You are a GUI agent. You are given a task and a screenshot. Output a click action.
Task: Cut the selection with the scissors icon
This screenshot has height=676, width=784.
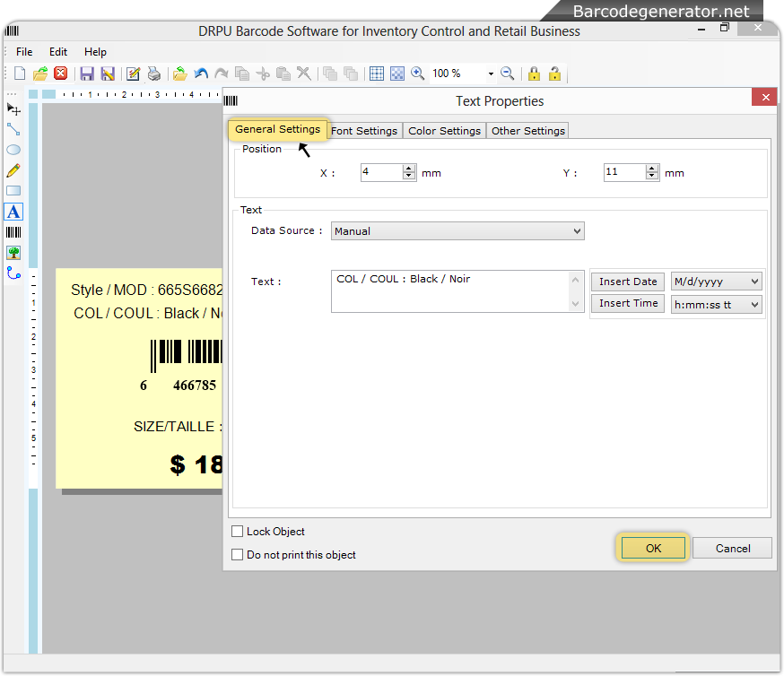tap(263, 74)
